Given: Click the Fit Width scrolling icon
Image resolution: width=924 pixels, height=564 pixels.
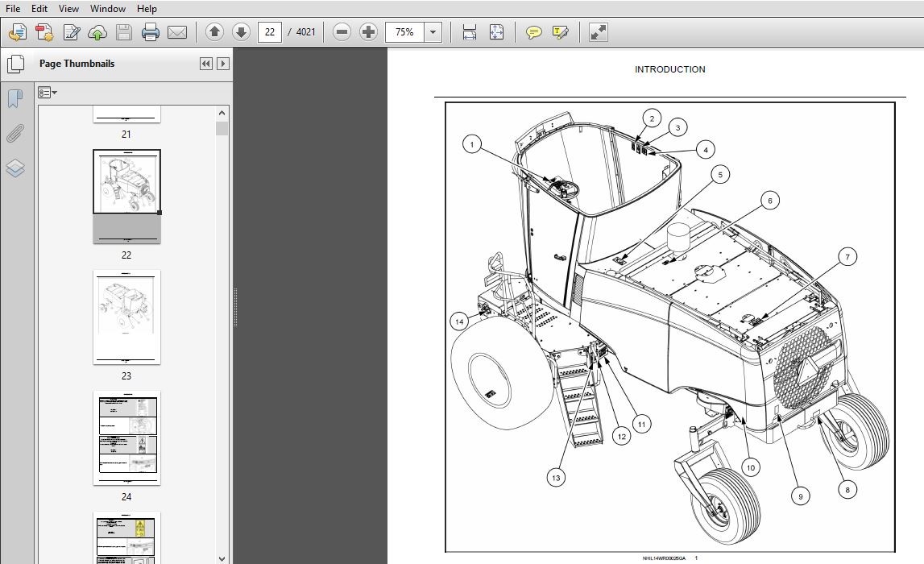Looking at the screenshot, I should (469, 31).
